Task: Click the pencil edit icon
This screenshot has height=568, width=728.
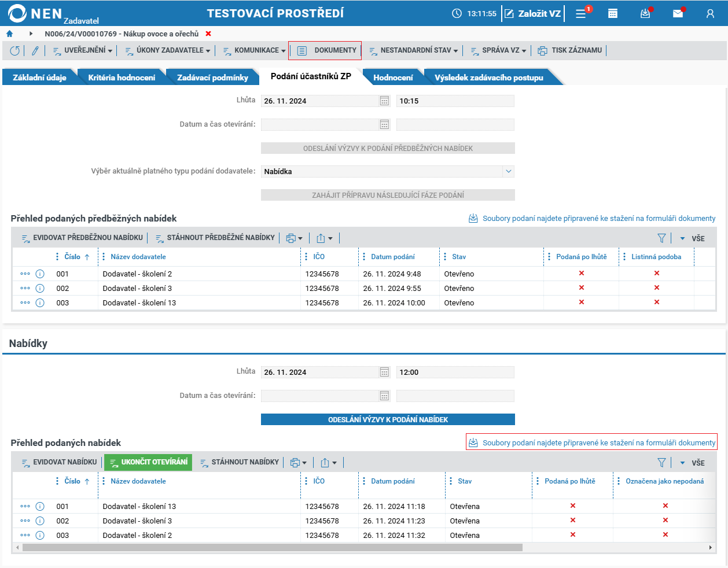Action: pyautogui.click(x=35, y=51)
